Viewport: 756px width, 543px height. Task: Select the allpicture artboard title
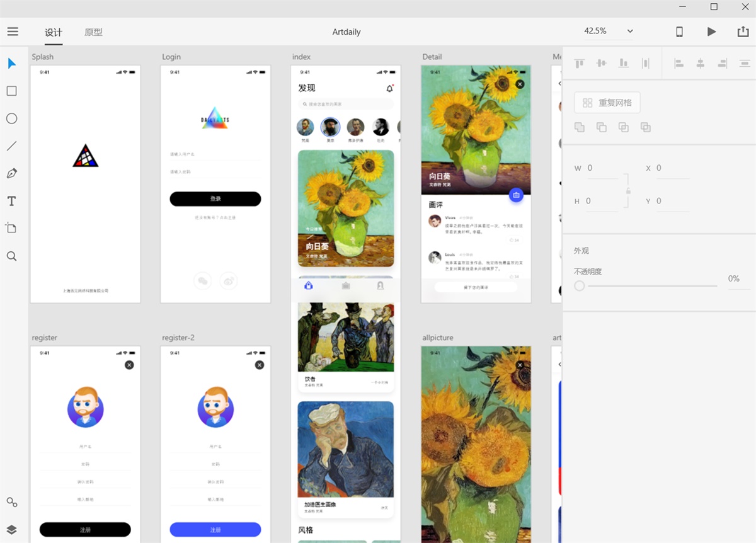(x=438, y=338)
